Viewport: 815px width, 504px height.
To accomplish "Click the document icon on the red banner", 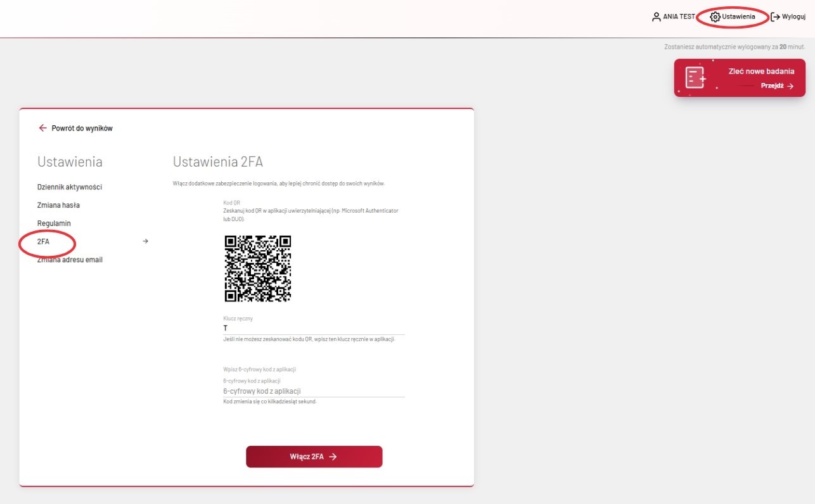I will click(695, 77).
